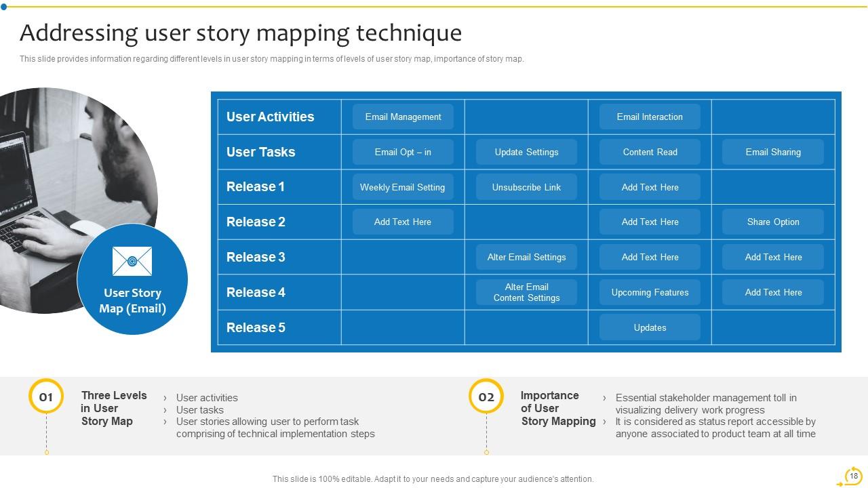This screenshot has width=868, height=488.
Task: Click the email envelope icon
Action: (132, 261)
